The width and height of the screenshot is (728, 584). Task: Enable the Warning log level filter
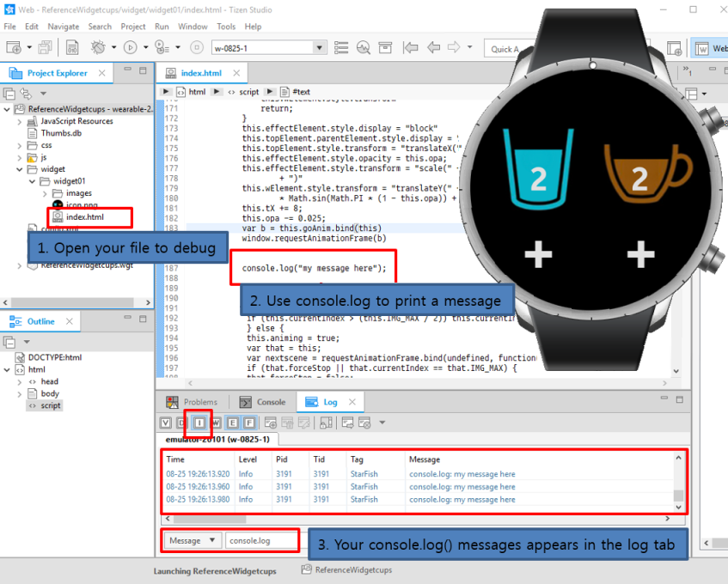click(x=215, y=423)
